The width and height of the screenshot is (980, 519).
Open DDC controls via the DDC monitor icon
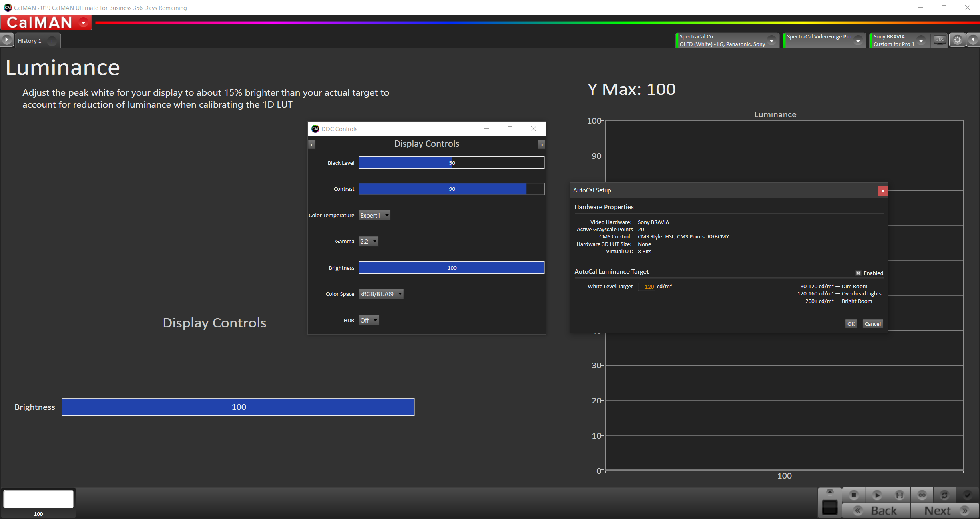coord(940,40)
